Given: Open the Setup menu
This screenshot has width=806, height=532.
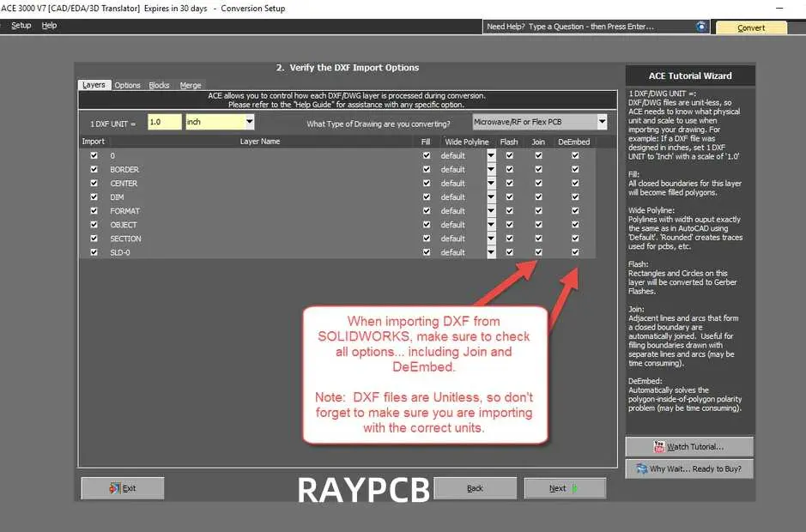Looking at the screenshot, I should [21, 26].
